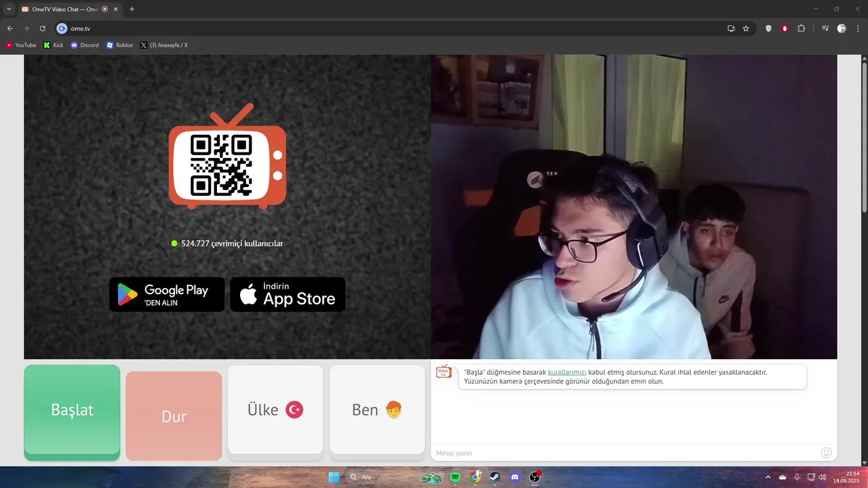Click the ome.tv address bar
868x488 pixels.
tap(393, 28)
